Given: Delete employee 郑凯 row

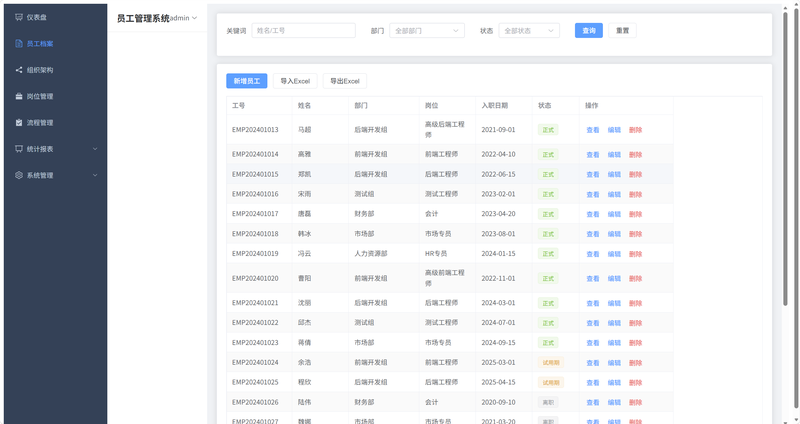Looking at the screenshot, I should pos(636,174).
